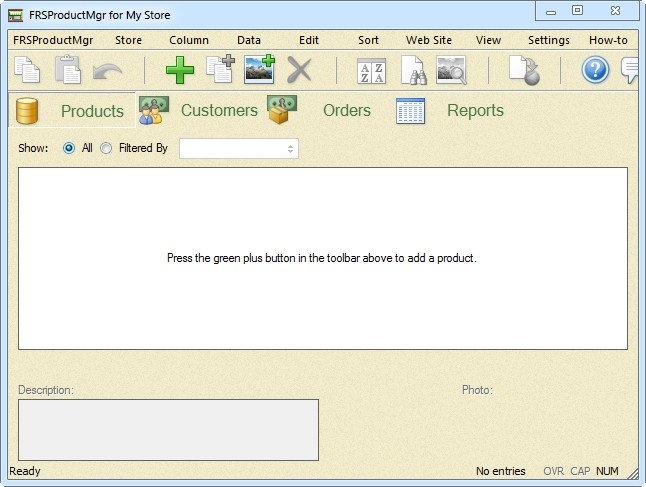
Task: Click the magnifier photo preview icon
Action: (451, 70)
